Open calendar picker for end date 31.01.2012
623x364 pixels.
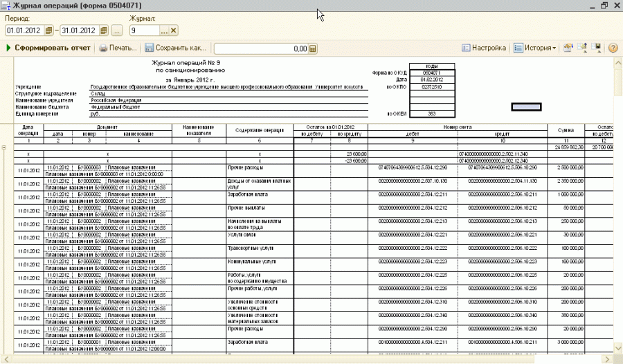tap(104, 30)
